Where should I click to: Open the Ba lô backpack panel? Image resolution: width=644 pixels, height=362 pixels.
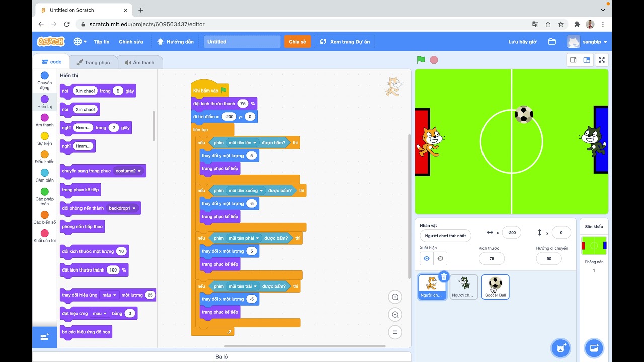pyautogui.click(x=222, y=357)
